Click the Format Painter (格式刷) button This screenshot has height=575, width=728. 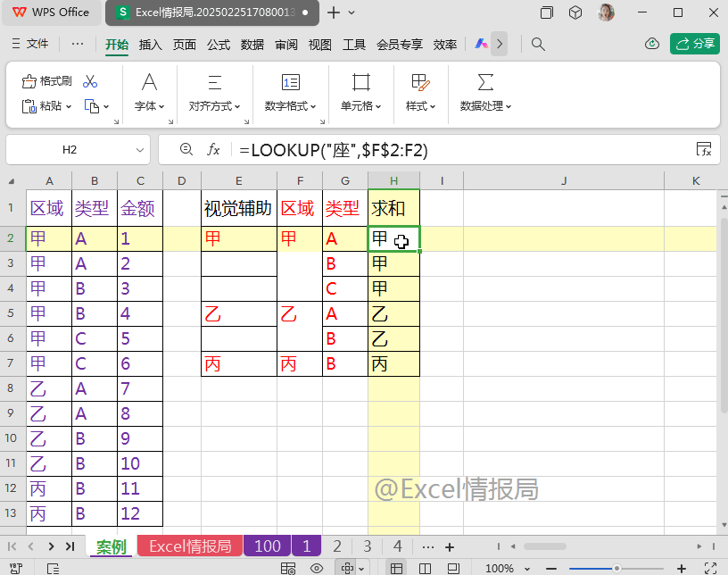click(x=46, y=81)
